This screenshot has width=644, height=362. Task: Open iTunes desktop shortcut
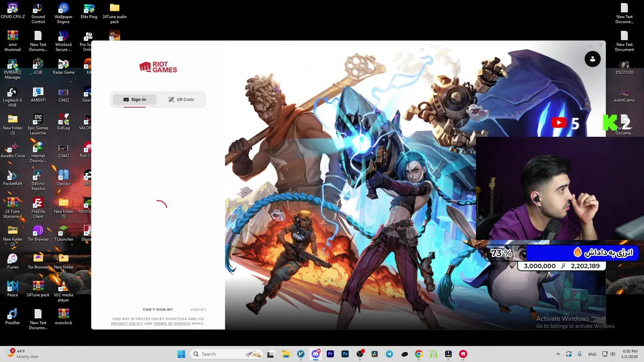point(13,261)
